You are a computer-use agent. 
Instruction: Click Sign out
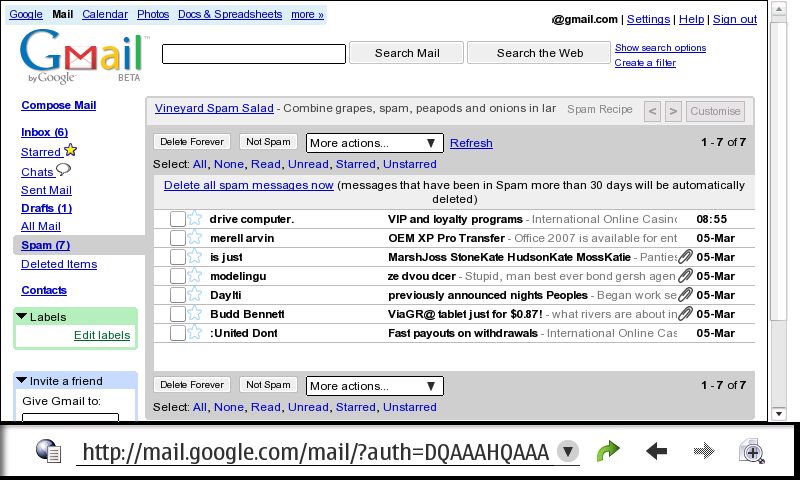[735, 19]
